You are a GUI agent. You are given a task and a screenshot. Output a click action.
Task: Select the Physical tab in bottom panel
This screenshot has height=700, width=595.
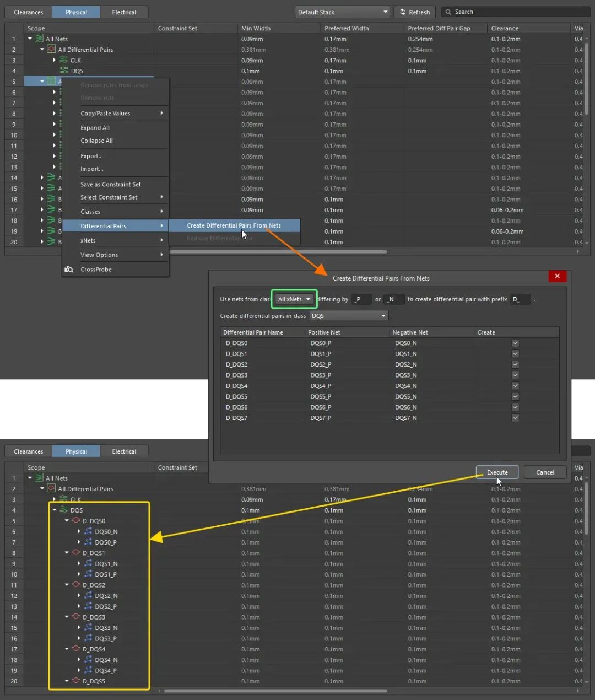click(76, 451)
